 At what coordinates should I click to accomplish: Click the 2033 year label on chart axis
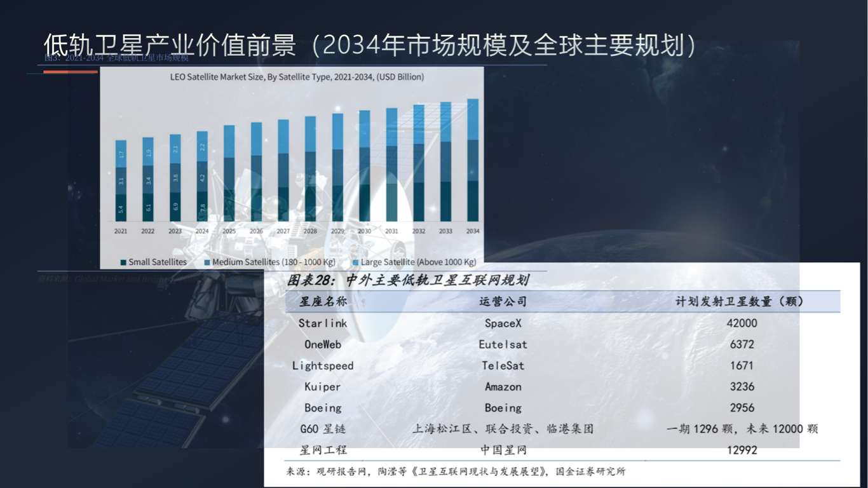(445, 231)
